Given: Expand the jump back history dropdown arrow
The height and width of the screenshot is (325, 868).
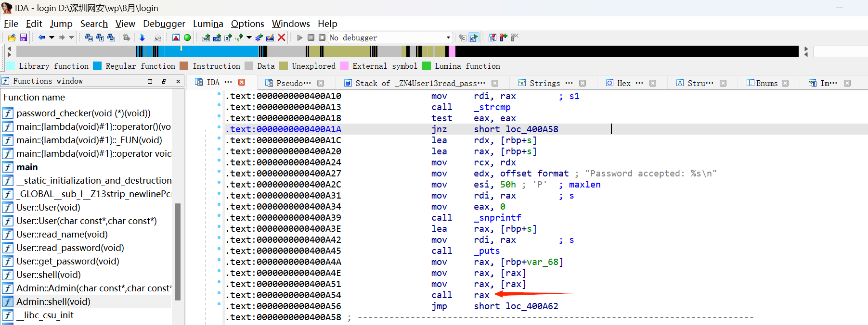Looking at the screenshot, I should (x=52, y=37).
